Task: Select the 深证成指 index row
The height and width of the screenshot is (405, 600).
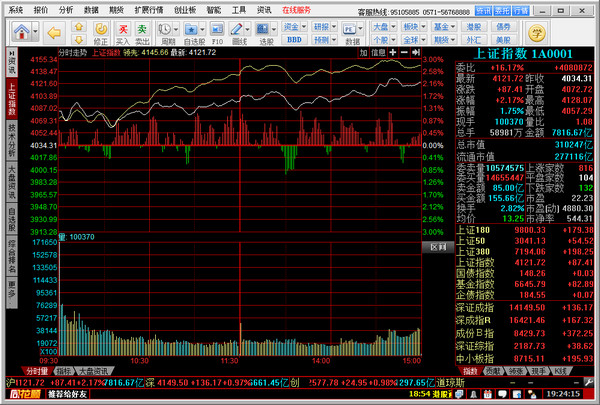Action: point(524,308)
